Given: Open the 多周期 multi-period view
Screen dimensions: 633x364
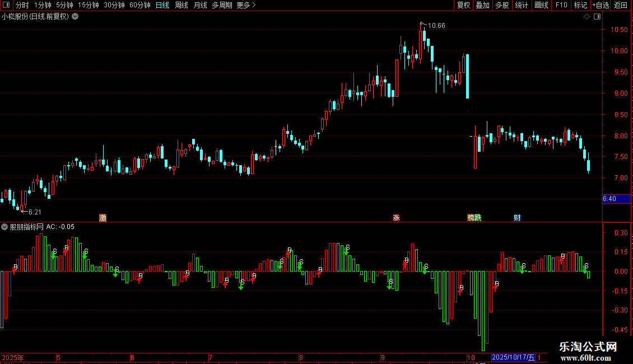Looking at the screenshot, I should (222, 5).
